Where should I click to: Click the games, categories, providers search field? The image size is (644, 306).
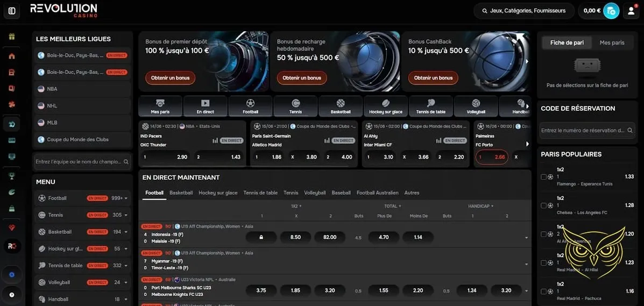pyautogui.click(x=523, y=11)
